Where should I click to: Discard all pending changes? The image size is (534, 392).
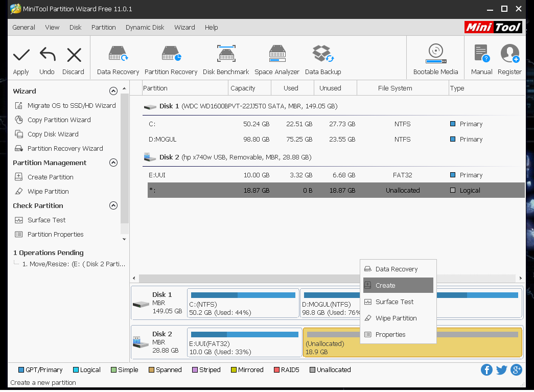pos(73,61)
